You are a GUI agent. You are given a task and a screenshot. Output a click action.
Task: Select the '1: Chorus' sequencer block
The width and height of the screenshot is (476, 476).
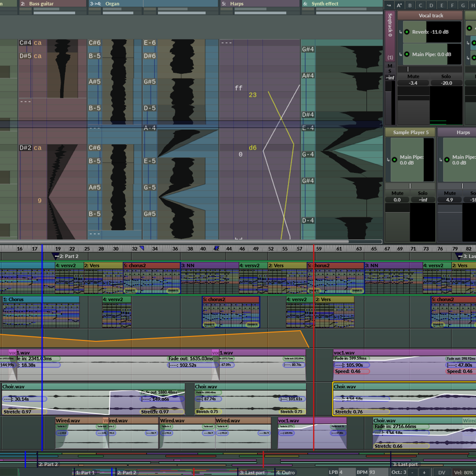41,311
